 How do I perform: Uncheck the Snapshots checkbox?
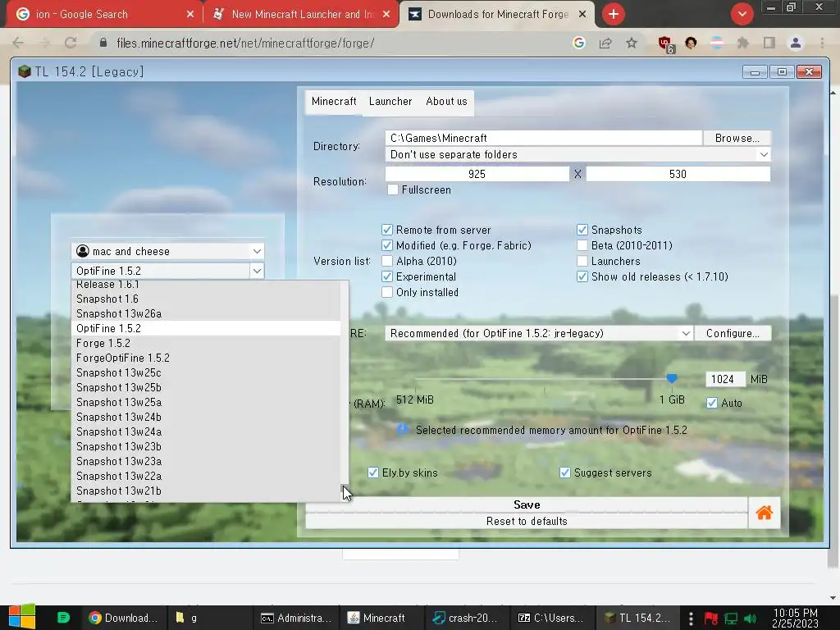coord(582,230)
